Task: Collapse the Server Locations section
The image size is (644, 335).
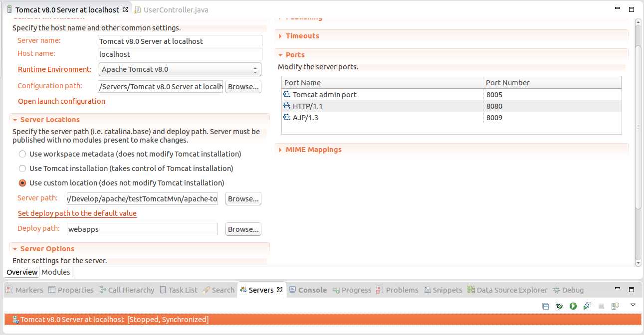Action: tap(15, 120)
